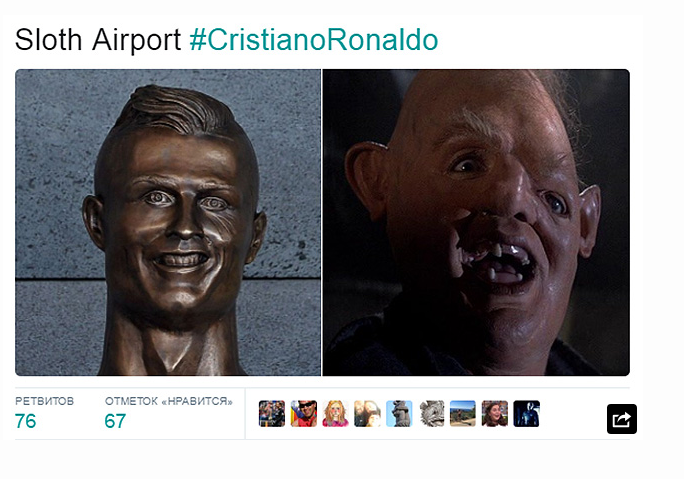684x479 pixels.
Task: Click the number 76 under retweets
Action: click(25, 421)
